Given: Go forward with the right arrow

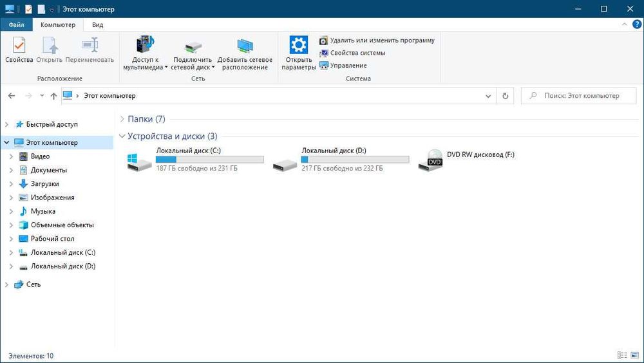Looking at the screenshot, I should (28, 96).
